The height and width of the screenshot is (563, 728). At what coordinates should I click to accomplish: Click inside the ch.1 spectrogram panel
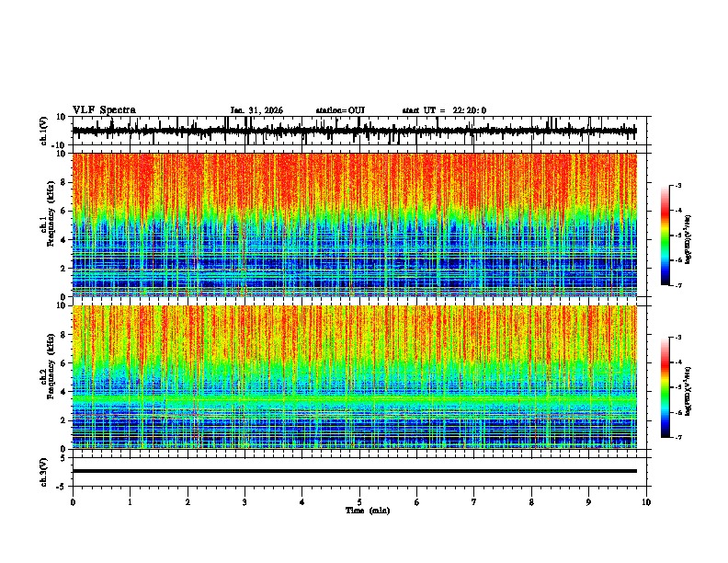[355, 224]
